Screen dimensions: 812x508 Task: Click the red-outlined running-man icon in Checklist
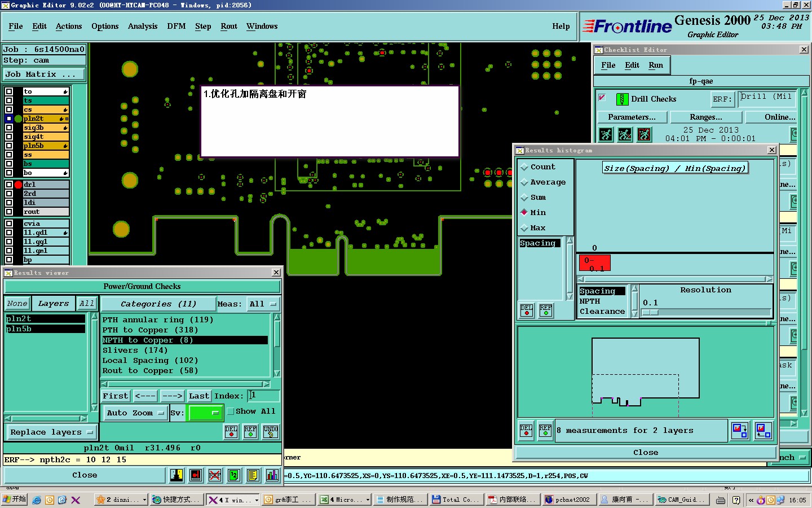point(644,134)
